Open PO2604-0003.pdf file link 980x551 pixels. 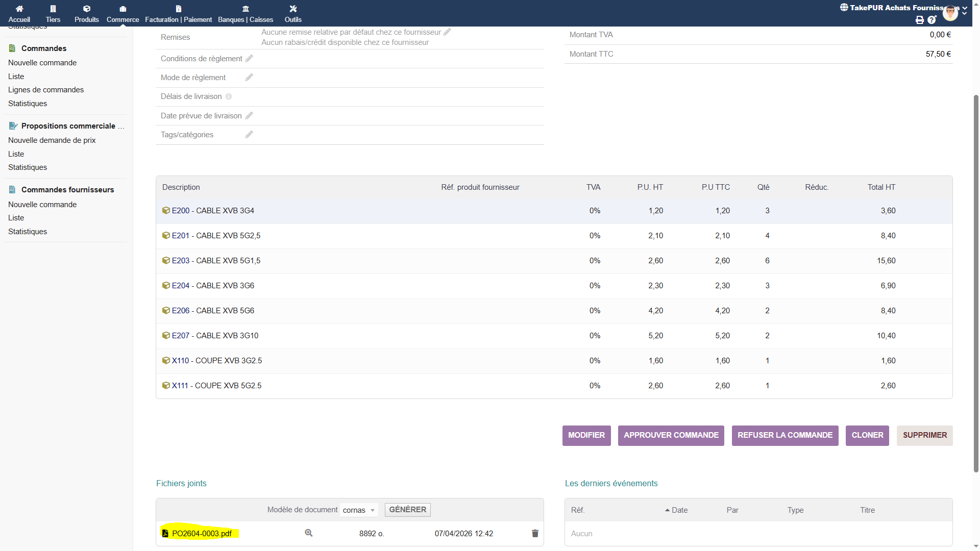point(202,534)
